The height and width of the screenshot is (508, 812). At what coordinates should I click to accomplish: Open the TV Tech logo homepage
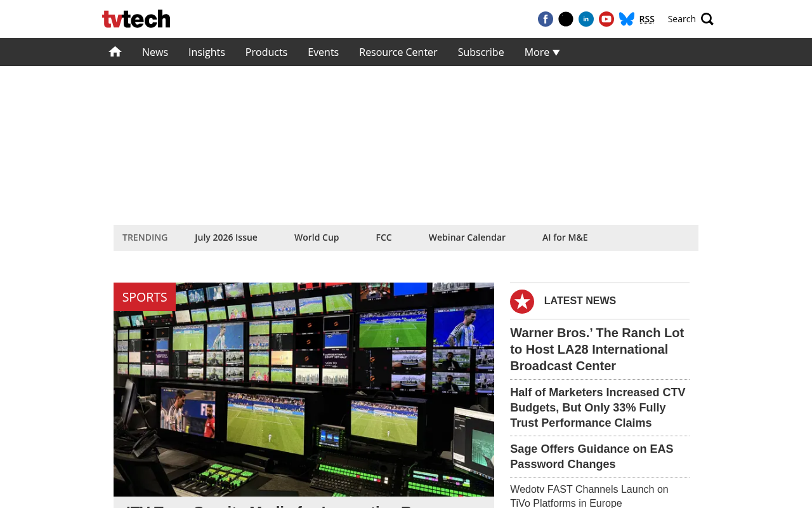click(x=136, y=19)
